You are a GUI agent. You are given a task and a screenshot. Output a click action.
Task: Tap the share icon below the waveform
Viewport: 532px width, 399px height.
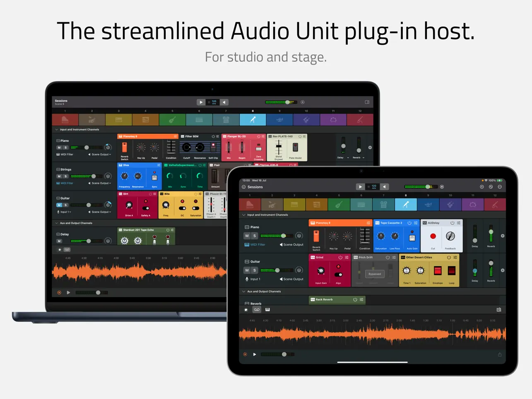pos(500,354)
